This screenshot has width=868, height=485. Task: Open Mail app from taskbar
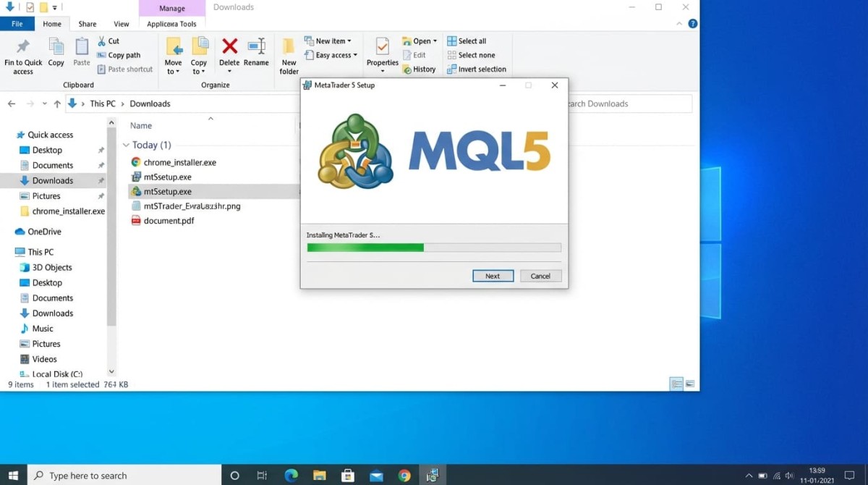click(376, 476)
